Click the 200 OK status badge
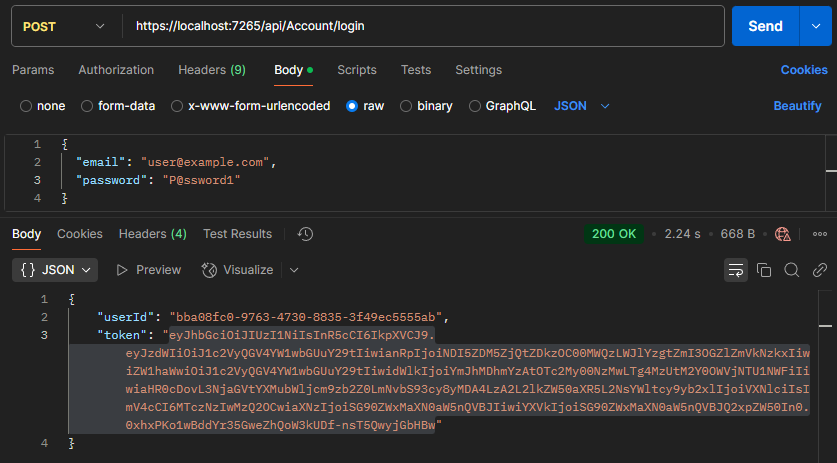The image size is (837, 463). click(614, 234)
